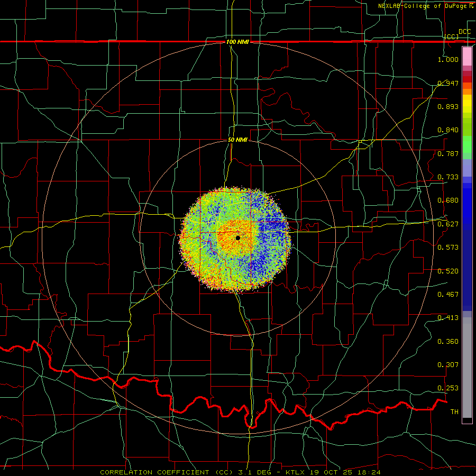This screenshot has height=476, width=476.
Task: Click the Correlation Coefficient KTLX caption text
Action: [x=240, y=472]
